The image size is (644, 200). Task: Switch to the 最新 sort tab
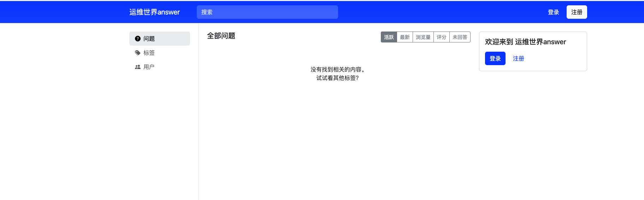[x=404, y=37]
